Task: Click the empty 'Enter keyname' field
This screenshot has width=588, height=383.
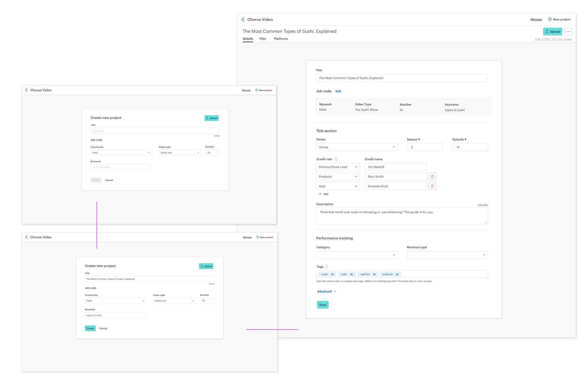Action: [121, 167]
